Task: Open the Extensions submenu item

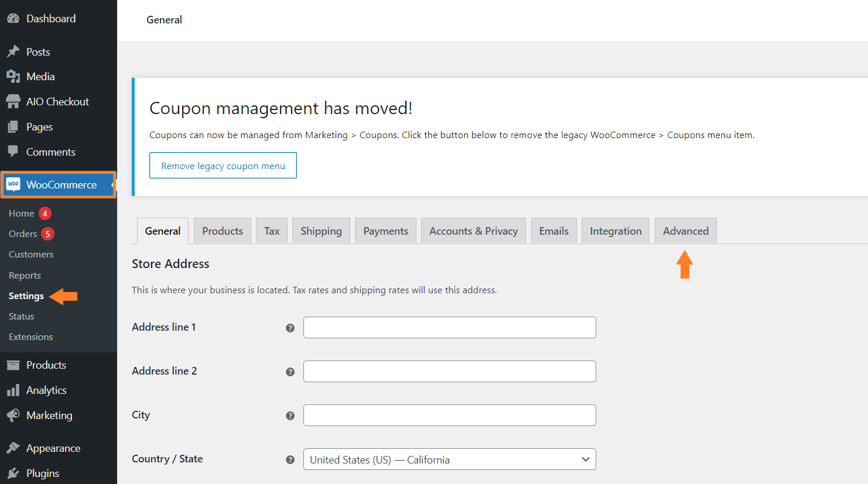Action: 31,337
